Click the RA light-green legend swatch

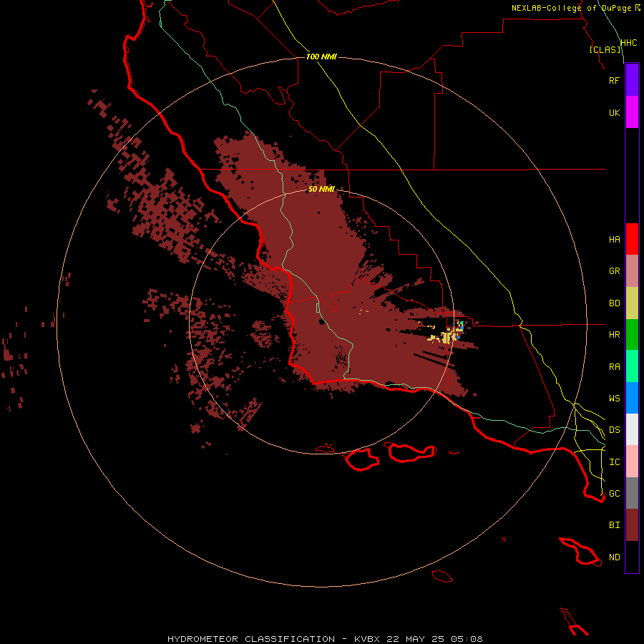(x=632, y=366)
